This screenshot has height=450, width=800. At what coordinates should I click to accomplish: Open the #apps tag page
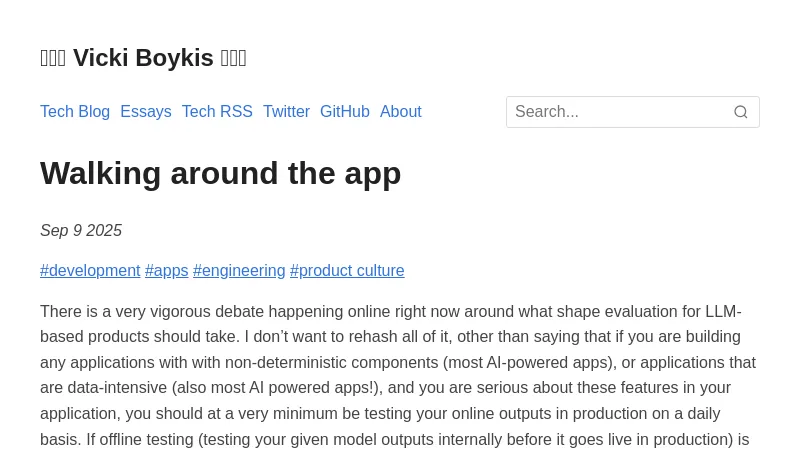(x=167, y=271)
